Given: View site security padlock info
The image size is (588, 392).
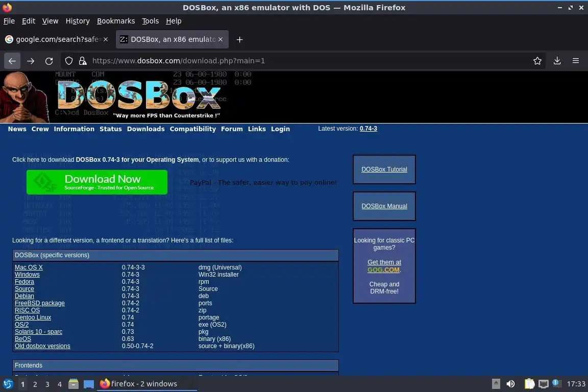Looking at the screenshot, I should pyautogui.click(x=83, y=61).
